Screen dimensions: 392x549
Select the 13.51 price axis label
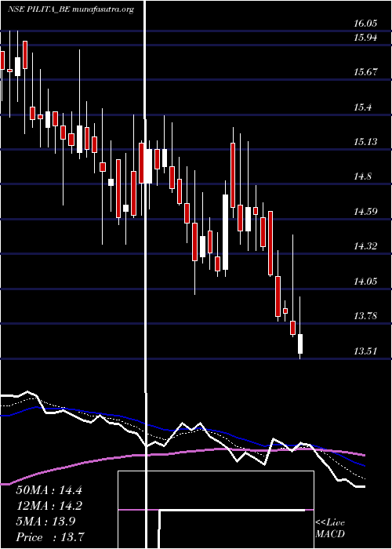[365, 351]
